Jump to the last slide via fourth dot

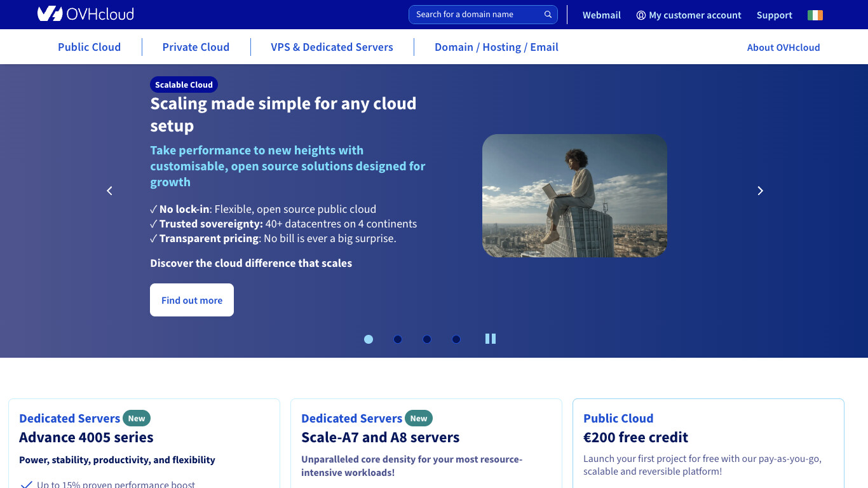pyautogui.click(x=456, y=339)
